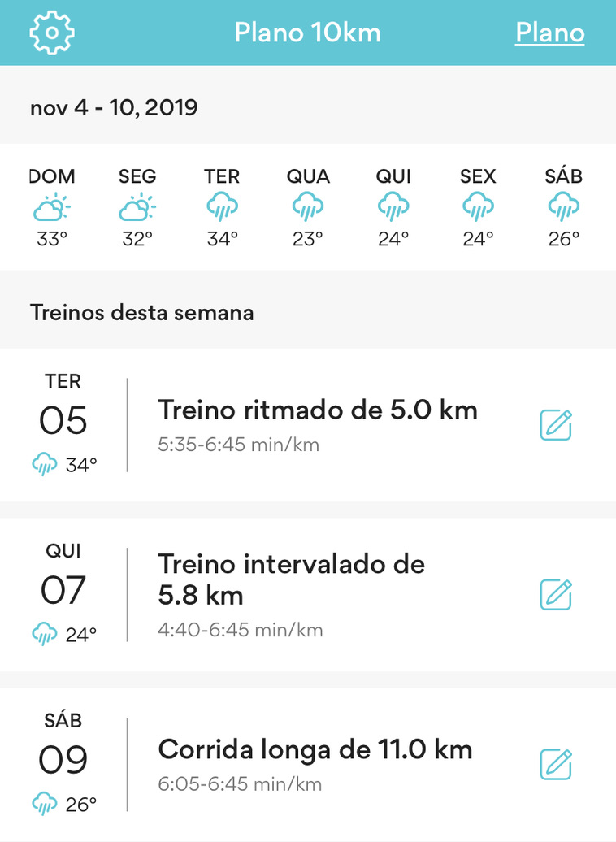Viewport: 616px width, 842px height.
Task: Open settings via the gear icon
Action: click(x=51, y=33)
